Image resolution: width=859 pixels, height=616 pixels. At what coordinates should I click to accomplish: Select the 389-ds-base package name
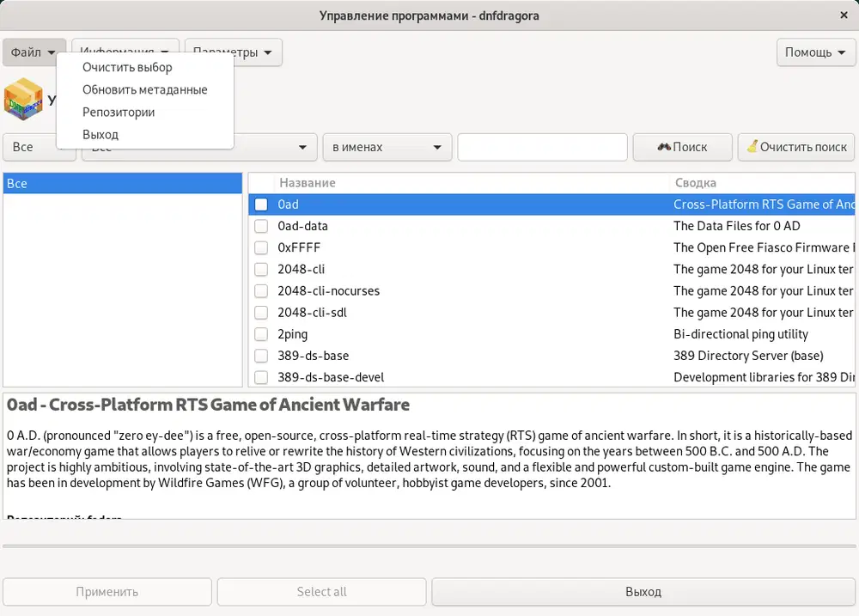313,356
